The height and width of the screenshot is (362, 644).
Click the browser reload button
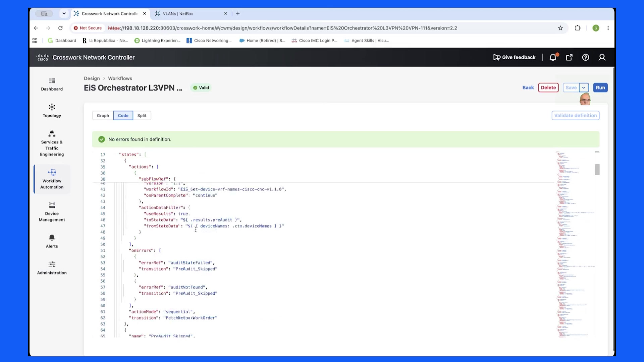click(x=60, y=28)
